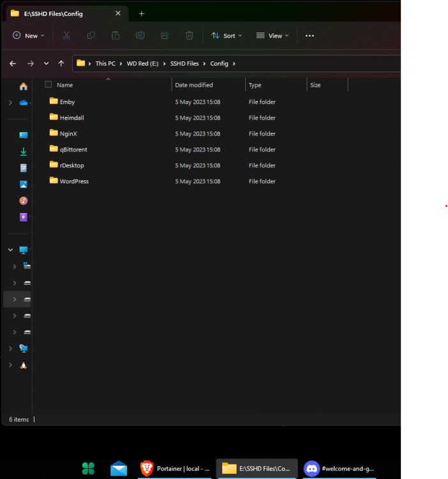This screenshot has height=479, width=448.
Task: Click the Cut scissors icon in toolbar
Action: (66, 36)
